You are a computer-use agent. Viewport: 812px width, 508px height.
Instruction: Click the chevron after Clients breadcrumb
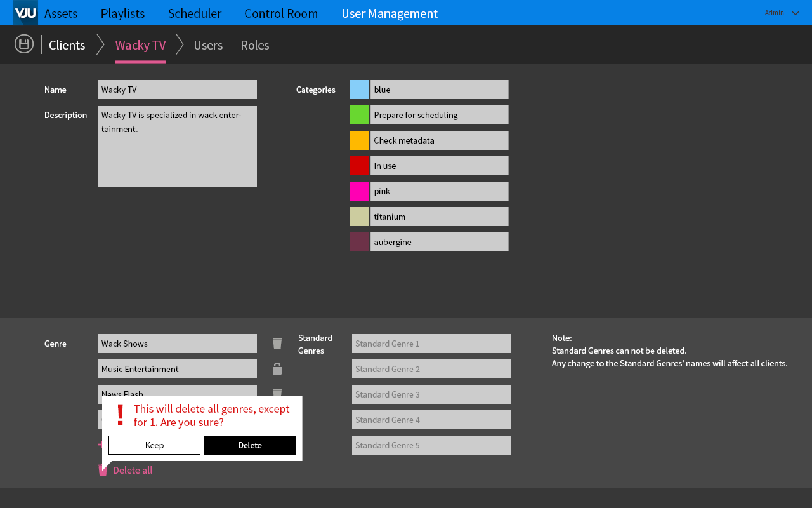pyautogui.click(x=100, y=44)
